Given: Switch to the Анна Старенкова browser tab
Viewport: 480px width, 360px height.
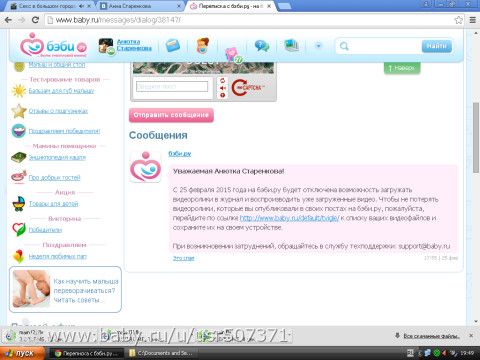Looking at the screenshot, I should click(140, 6).
